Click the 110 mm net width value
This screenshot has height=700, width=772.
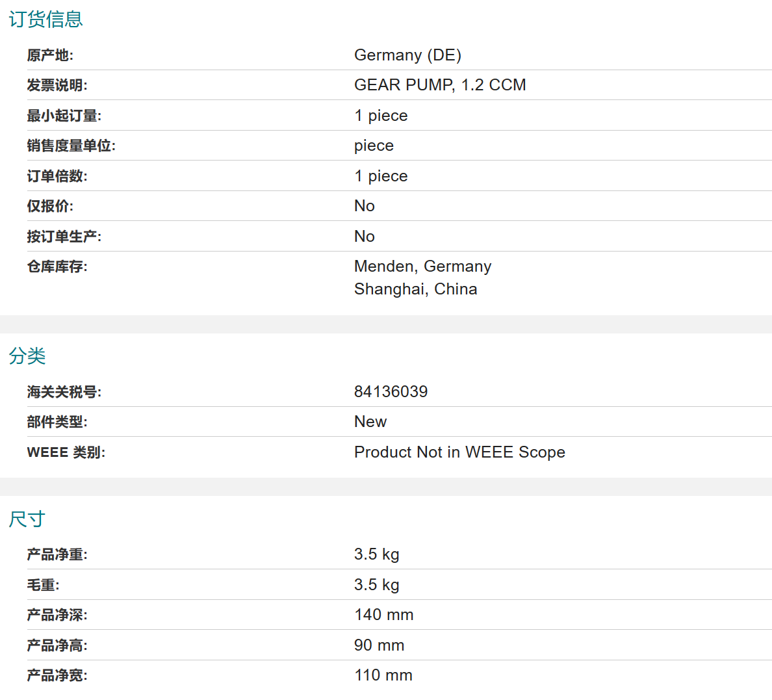click(x=383, y=675)
